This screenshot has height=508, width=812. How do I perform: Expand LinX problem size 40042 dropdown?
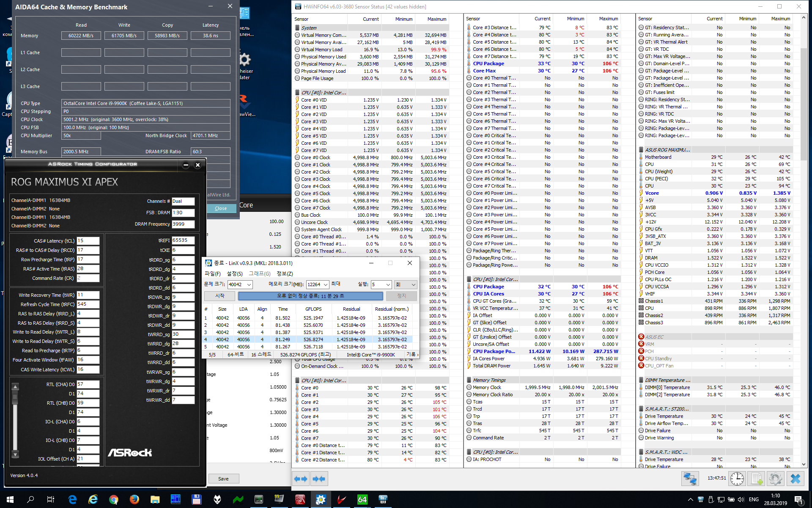tap(249, 284)
